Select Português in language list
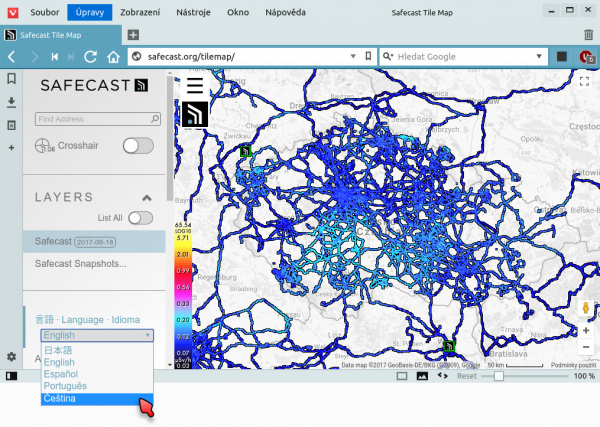Screen dimensions: 600x427 pos(97,386)
